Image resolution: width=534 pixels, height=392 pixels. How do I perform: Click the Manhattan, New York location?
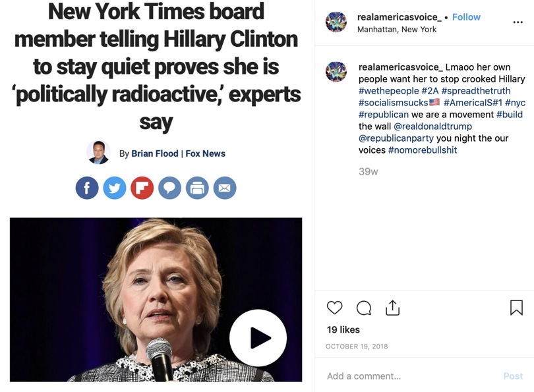397,30
